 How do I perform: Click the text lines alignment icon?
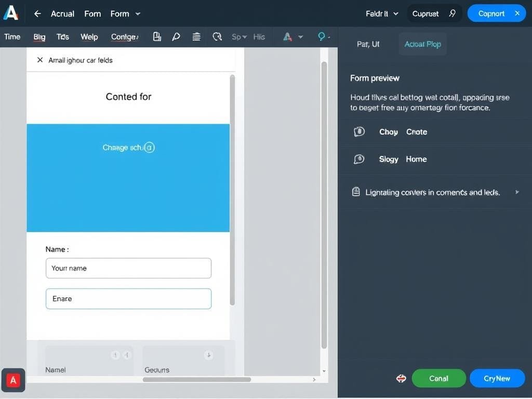[x=196, y=36]
